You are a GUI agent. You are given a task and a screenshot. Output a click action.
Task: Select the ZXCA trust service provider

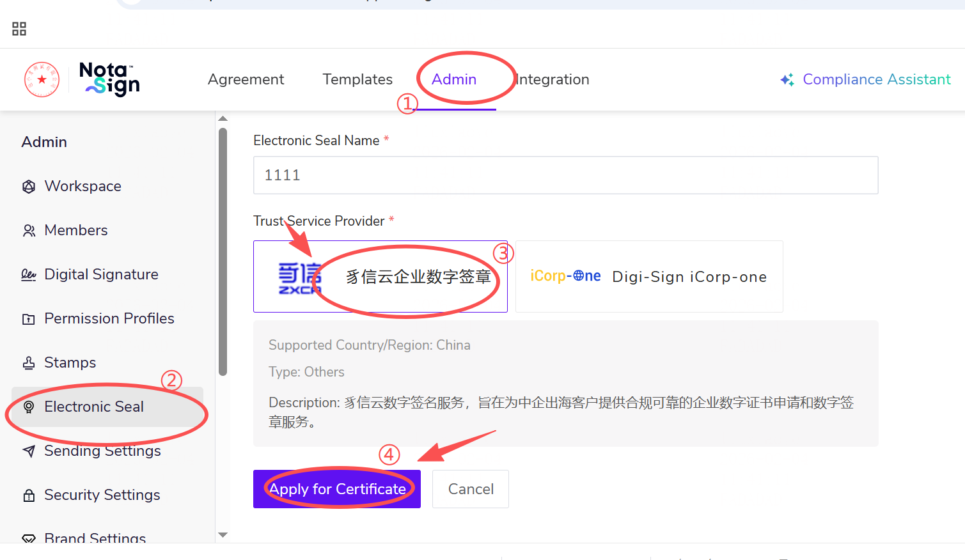380,277
